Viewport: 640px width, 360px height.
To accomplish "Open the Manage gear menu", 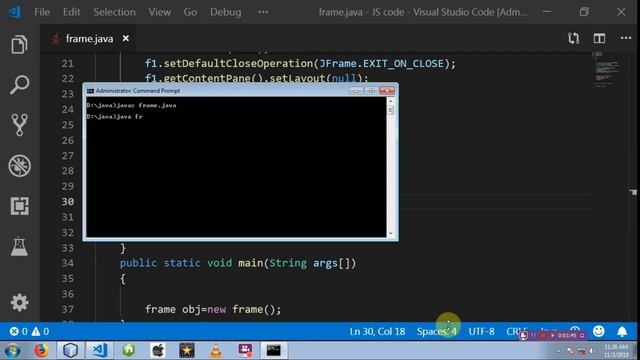I will (x=19, y=302).
